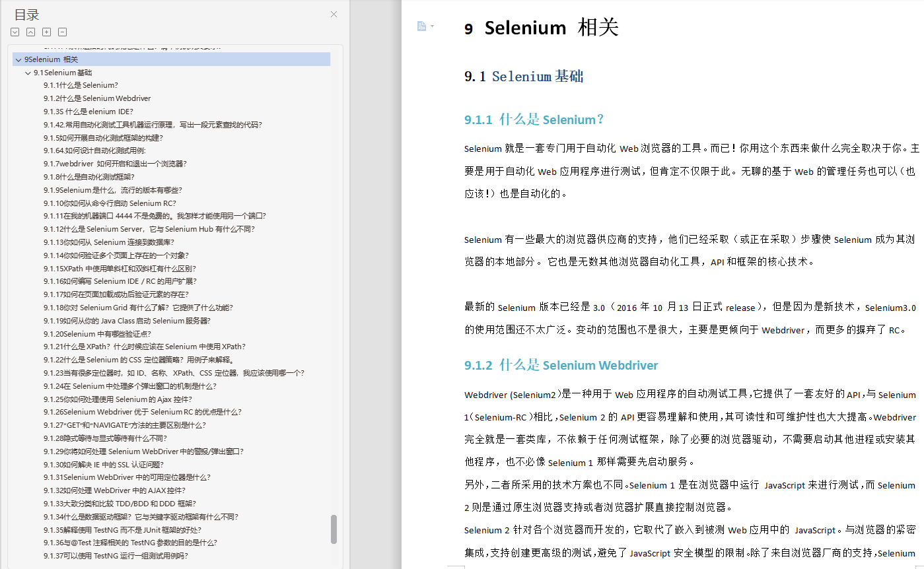Select 9.1.8什么是自动化测试框架?
Screen dimensions: 924x569
tap(89, 177)
